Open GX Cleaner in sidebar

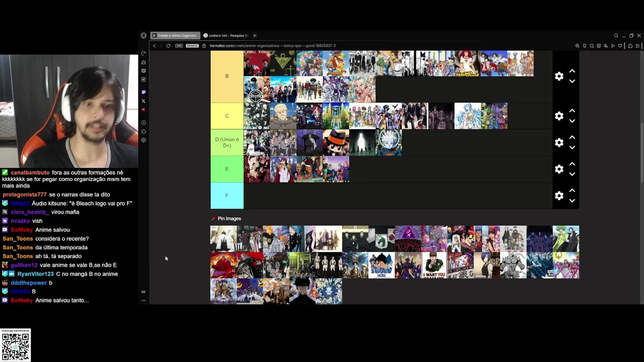pos(143,62)
